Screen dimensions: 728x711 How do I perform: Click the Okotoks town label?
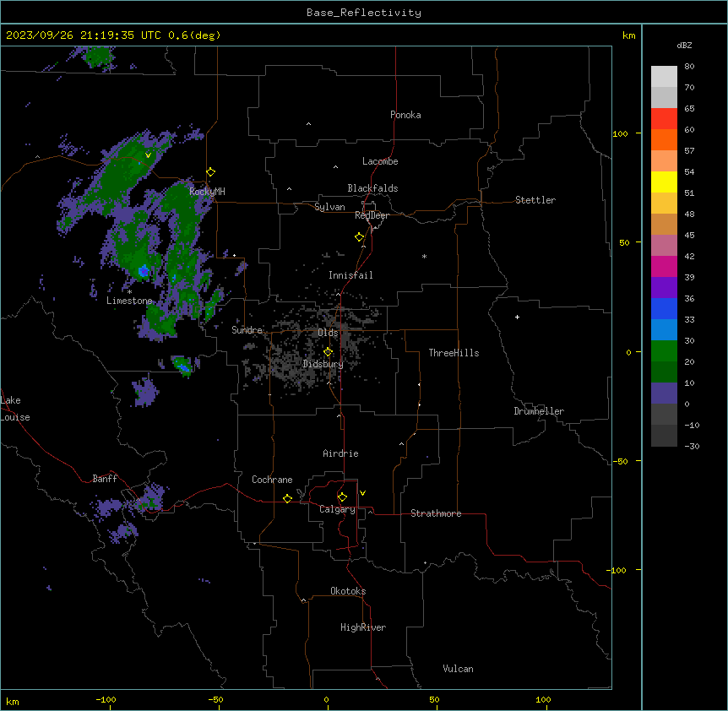pos(348,591)
